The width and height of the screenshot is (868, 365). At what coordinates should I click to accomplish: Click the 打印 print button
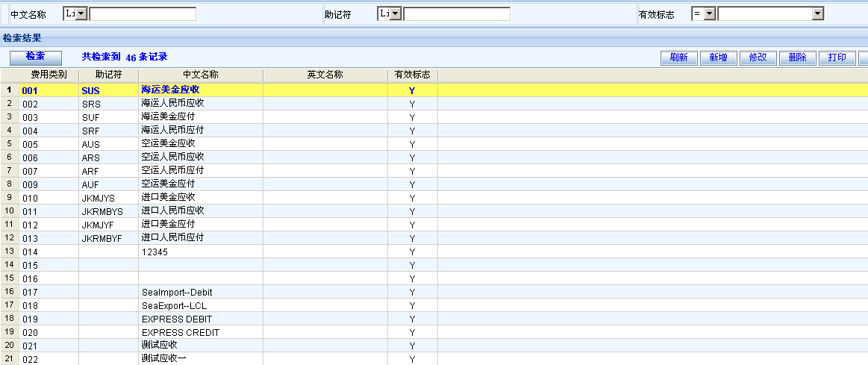837,58
